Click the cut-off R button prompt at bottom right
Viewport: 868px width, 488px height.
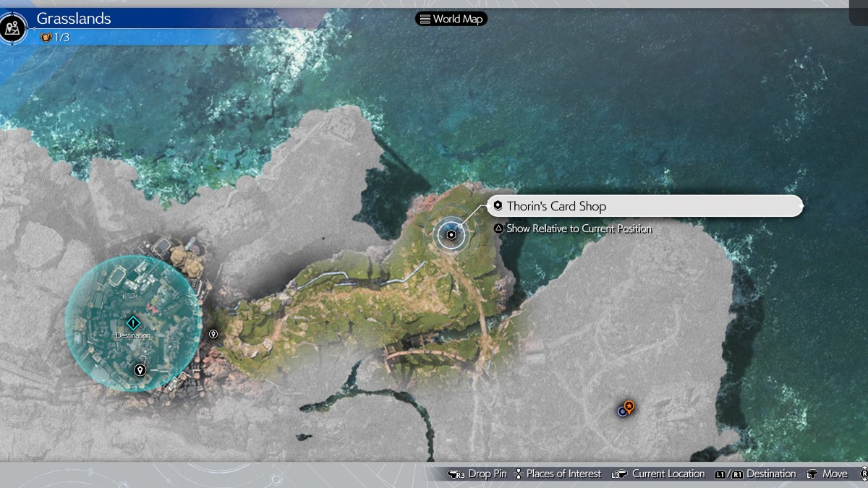863,474
